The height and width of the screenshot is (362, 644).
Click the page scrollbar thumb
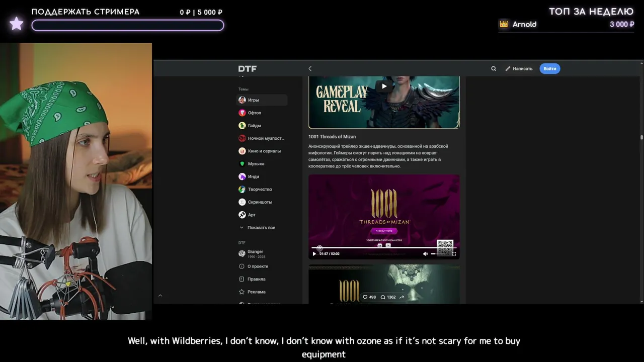[641, 137]
